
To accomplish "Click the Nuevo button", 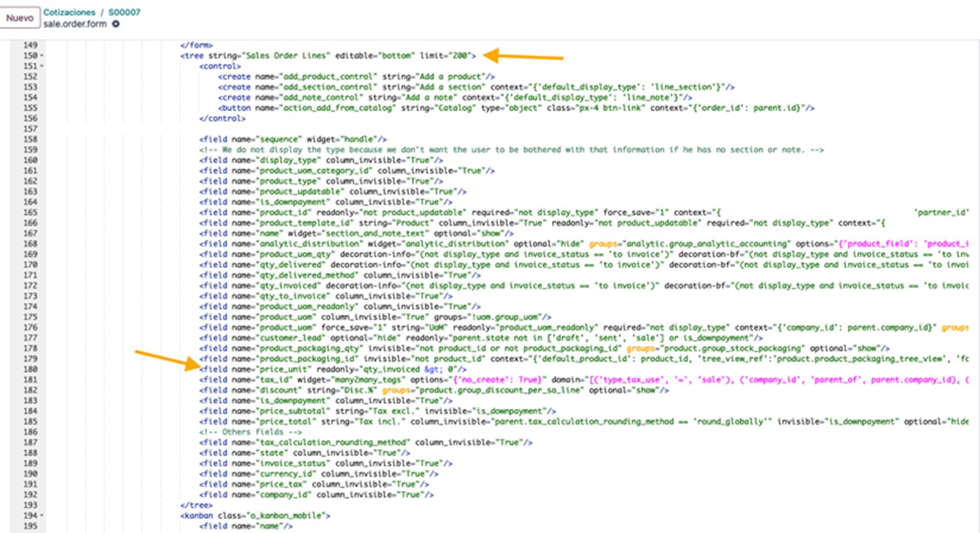I will tap(20, 18).
